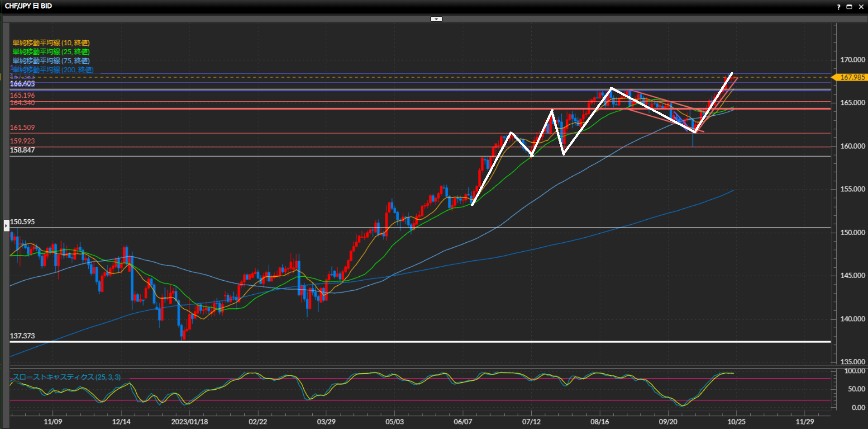Click the Slow Stochastics (25,3,3) indicator label
Screen dimensions: 868x429
click(x=67, y=377)
